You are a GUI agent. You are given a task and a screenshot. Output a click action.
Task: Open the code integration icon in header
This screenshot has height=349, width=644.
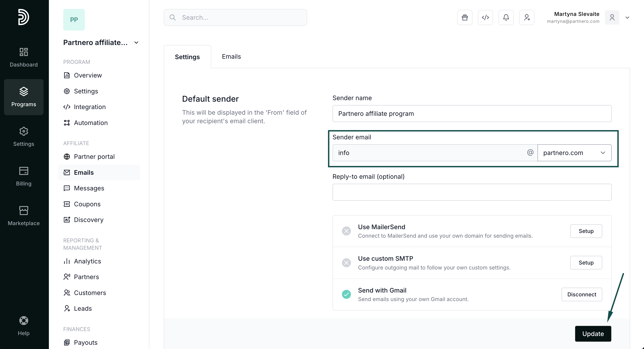pyautogui.click(x=485, y=17)
